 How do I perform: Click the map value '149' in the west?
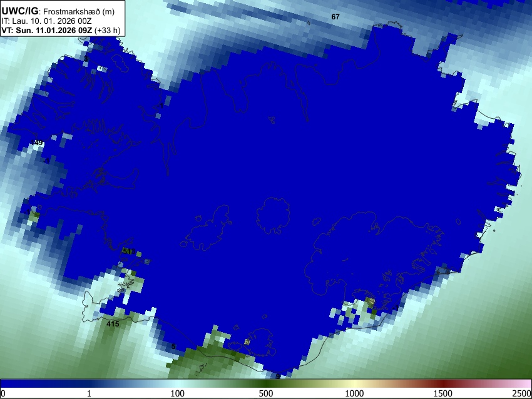pyautogui.click(x=37, y=143)
